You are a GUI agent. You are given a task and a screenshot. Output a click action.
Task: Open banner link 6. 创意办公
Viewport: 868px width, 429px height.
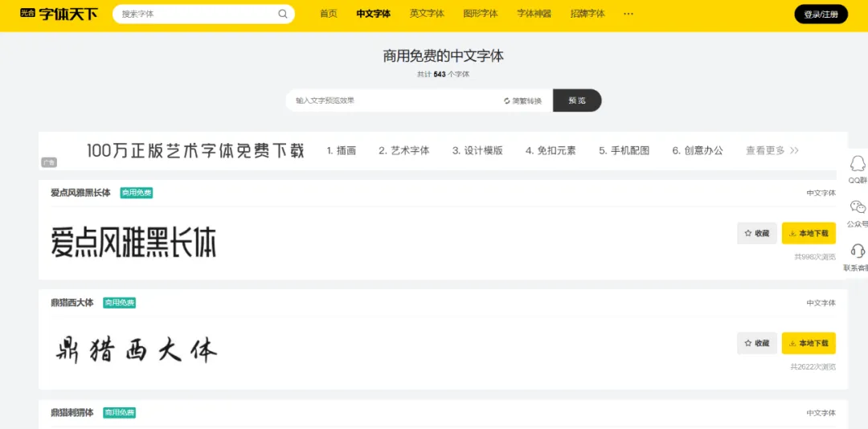coord(698,150)
